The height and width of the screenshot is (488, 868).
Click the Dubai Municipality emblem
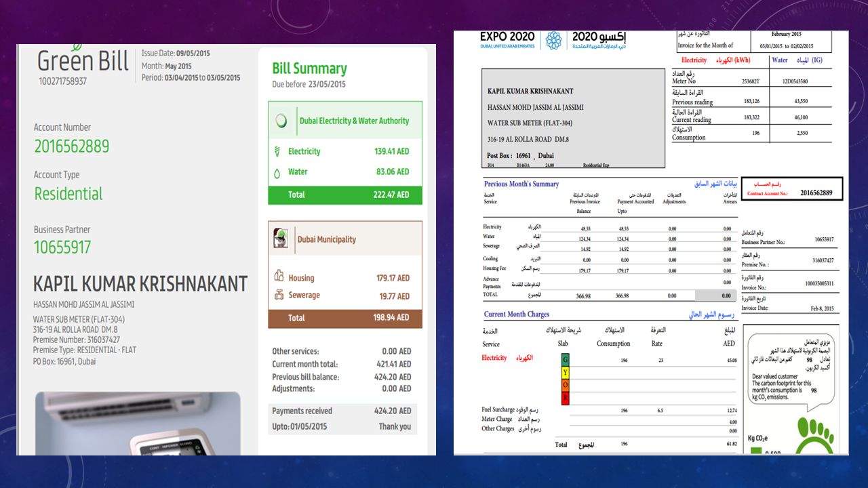280,239
